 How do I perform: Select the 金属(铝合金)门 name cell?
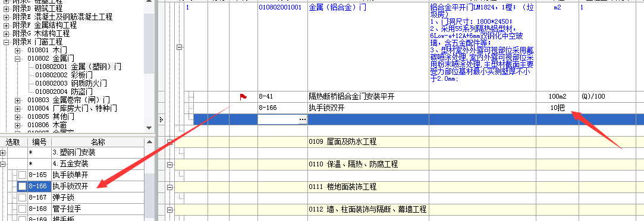(368, 47)
